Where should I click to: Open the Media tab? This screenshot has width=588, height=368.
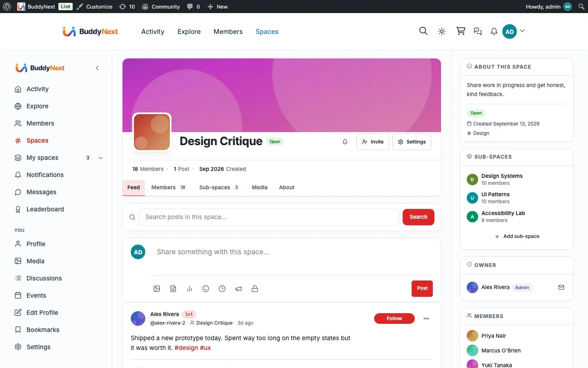coord(260,188)
